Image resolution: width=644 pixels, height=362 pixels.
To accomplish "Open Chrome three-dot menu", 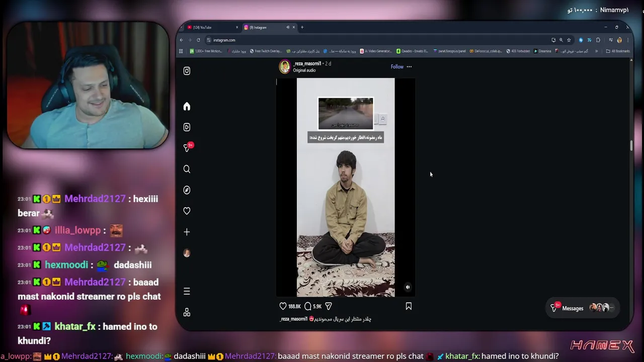I will (627, 40).
